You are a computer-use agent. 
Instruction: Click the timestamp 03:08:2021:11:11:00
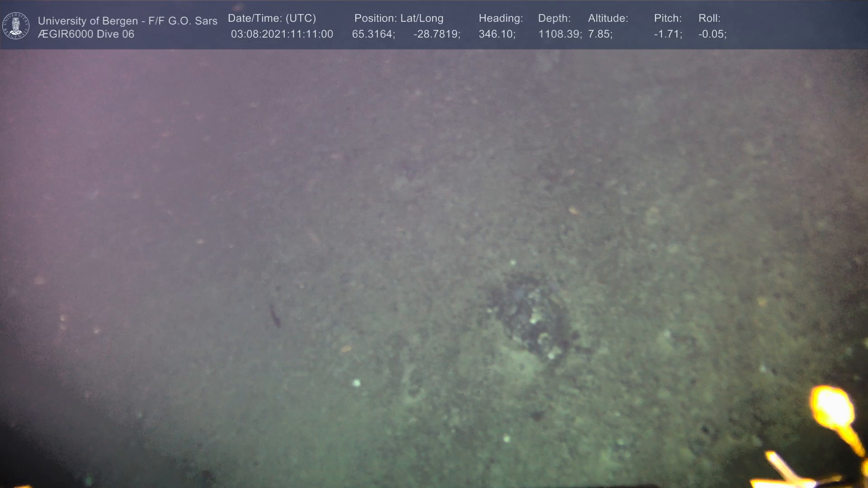click(x=282, y=34)
